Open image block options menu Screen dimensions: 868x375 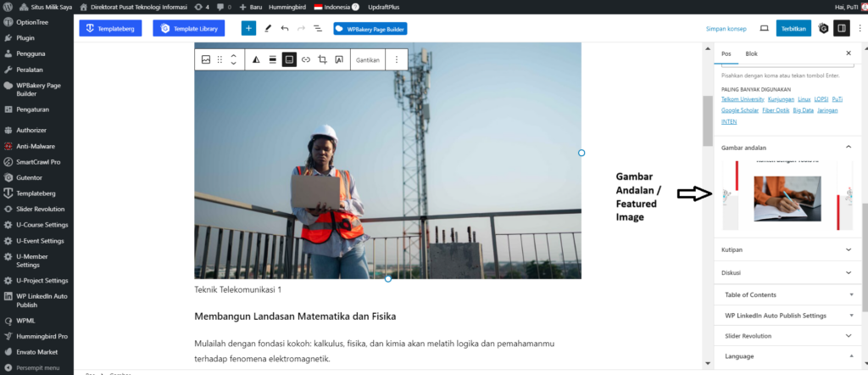click(397, 59)
